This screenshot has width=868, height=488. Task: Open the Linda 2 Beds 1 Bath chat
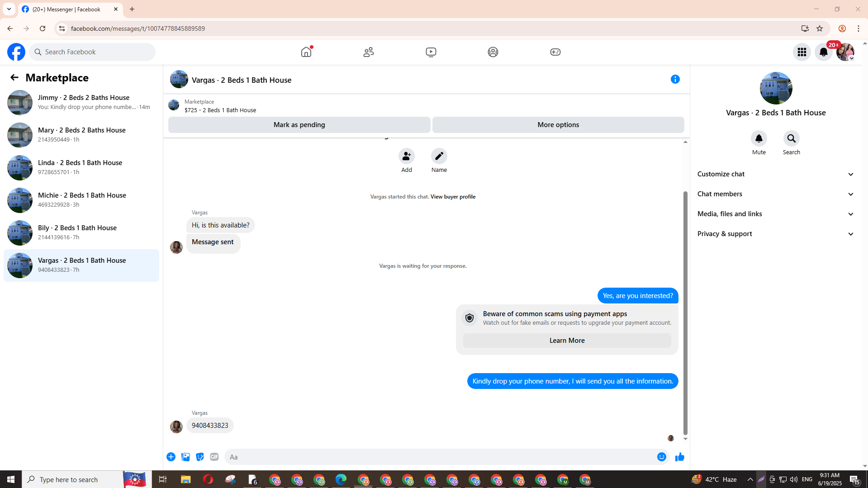pos(81,168)
